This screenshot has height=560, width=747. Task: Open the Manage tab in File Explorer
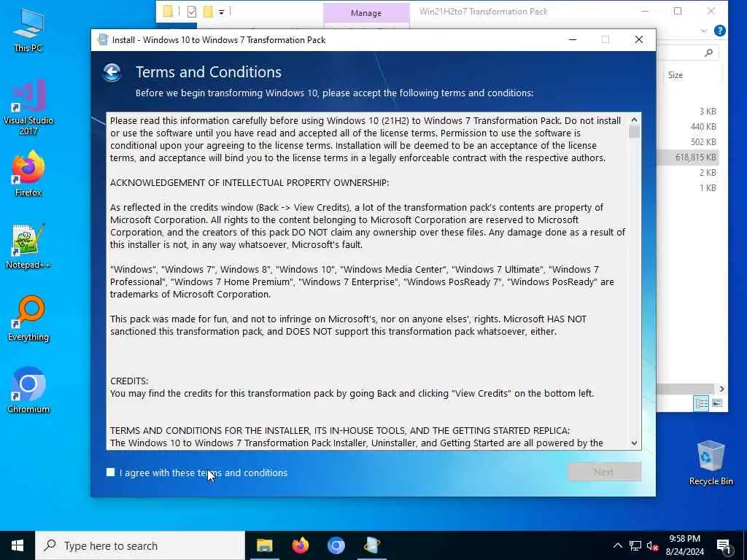[x=366, y=13]
